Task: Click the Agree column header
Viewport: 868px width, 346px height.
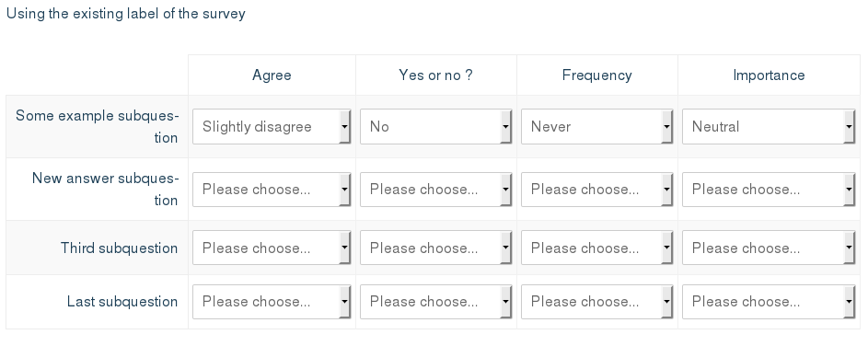Action: [272, 75]
